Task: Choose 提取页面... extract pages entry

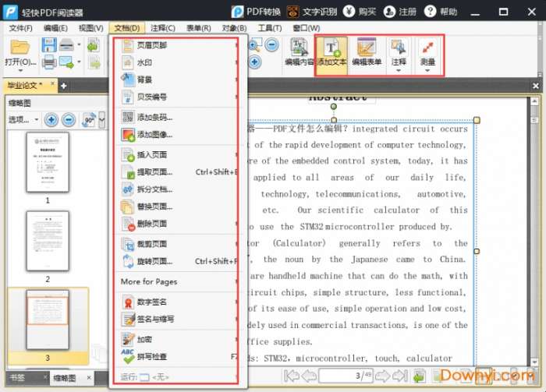Action: tap(178, 171)
